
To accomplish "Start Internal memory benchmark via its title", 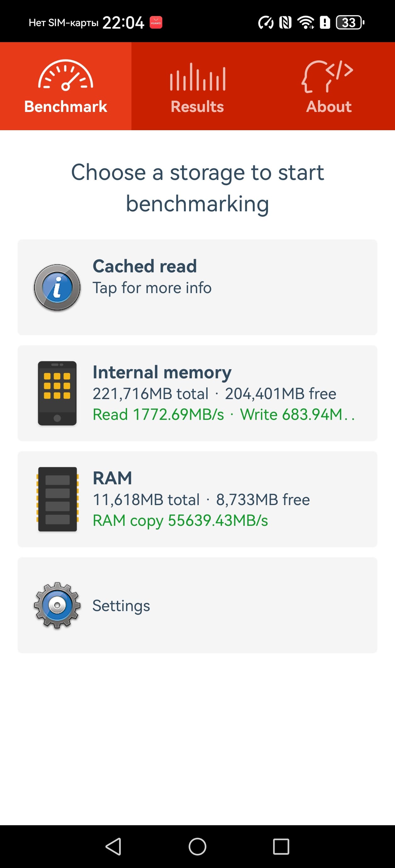I will tap(162, 372).
